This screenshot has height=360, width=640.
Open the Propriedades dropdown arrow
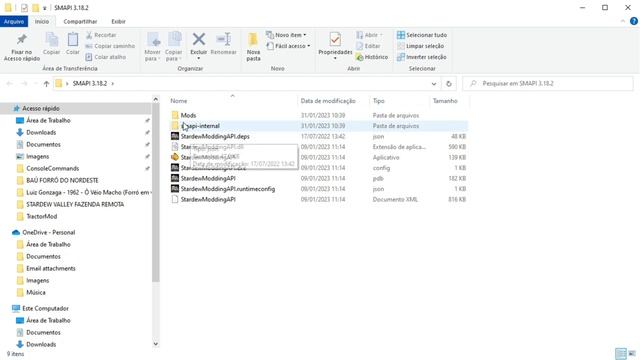point(335,58)
